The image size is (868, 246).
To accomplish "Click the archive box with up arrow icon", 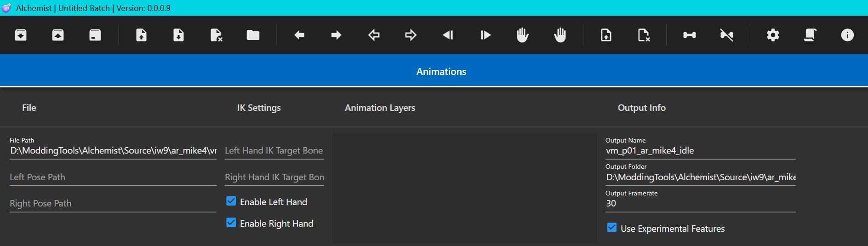I will [58, 35].
